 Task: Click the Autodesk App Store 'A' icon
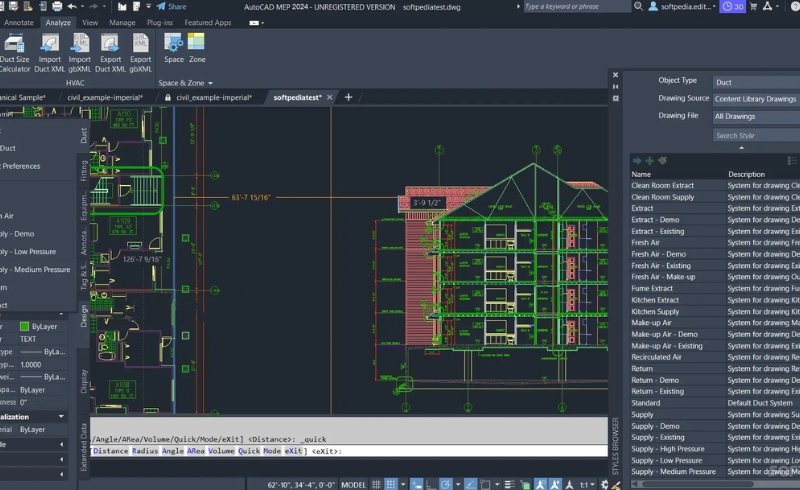pos(767,7)
